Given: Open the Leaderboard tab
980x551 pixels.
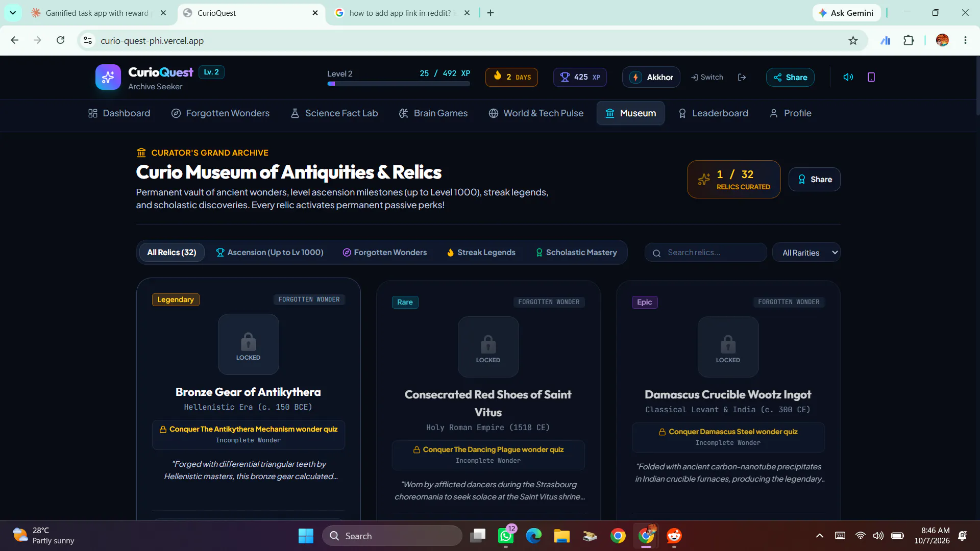Looking at the screenshot, I should [x=713, y=113].
